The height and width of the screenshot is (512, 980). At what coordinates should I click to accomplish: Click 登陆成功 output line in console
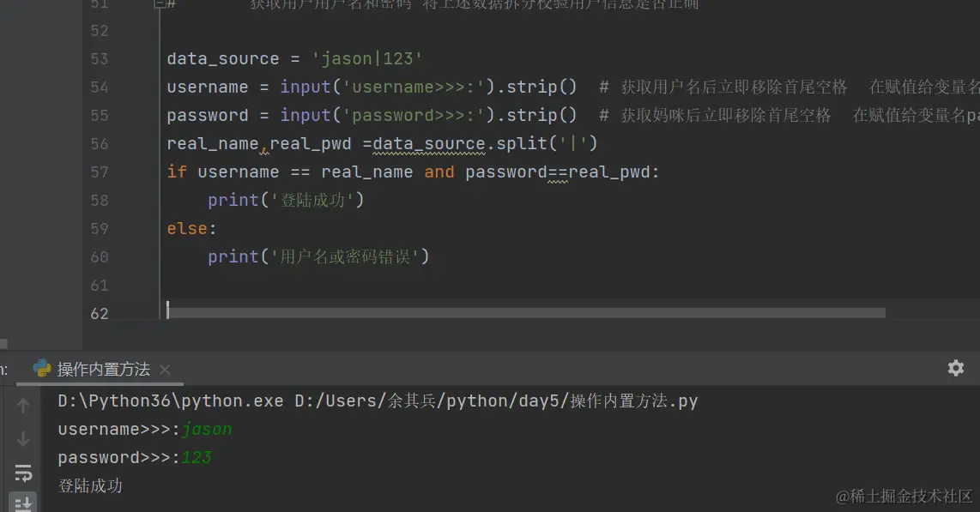click(90, 485)
